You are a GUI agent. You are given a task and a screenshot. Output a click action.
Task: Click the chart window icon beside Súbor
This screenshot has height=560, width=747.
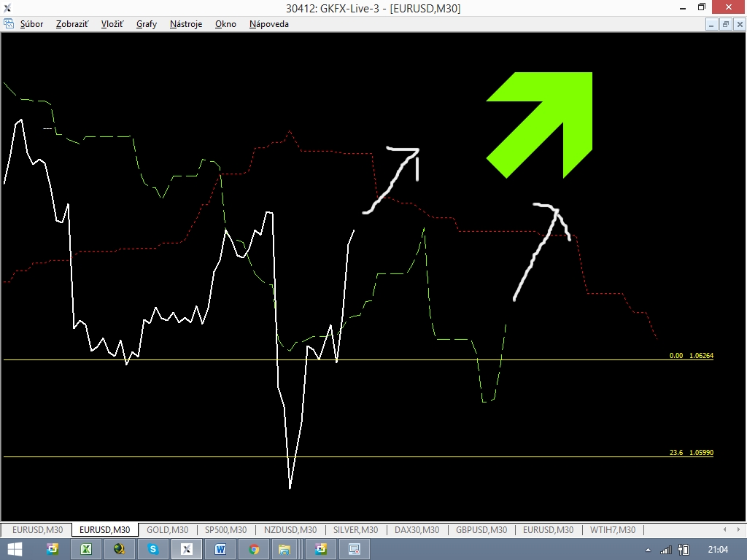click(9, 24)
